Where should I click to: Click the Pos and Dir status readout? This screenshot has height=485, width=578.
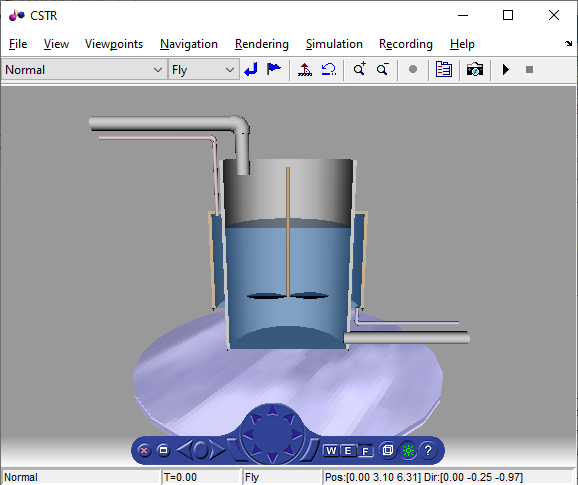[448, 477]
